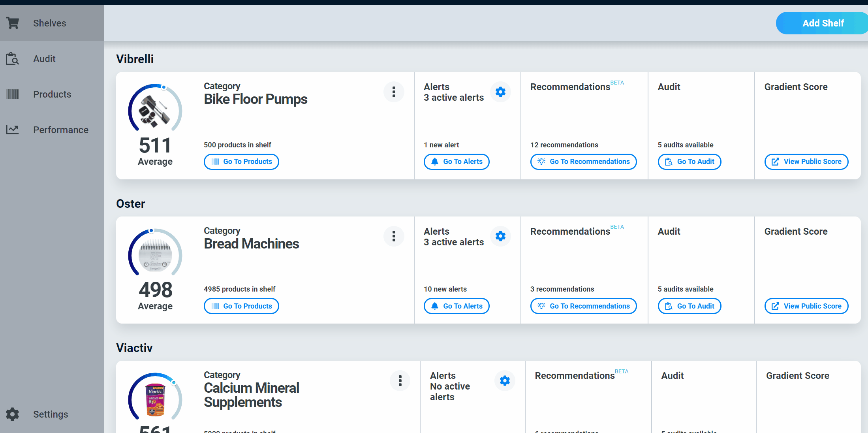Open three-dot menu for Bread Machines shelf
This screenshot has height=433, width=868.
[x=394, y=236]
